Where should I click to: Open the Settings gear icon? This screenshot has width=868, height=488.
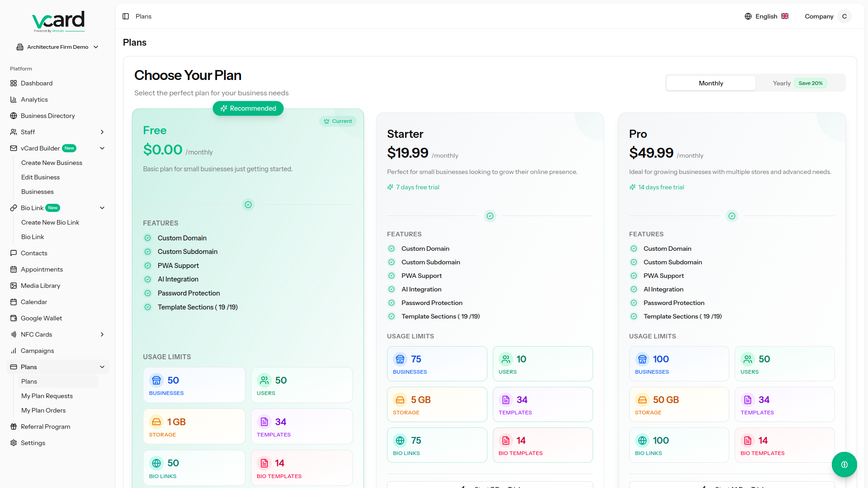pos(14,443)
